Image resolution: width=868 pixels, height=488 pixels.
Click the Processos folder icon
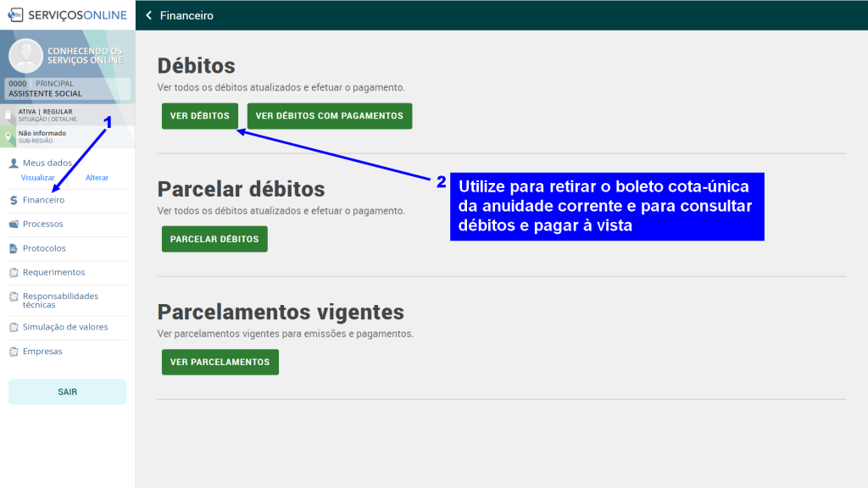point(14,225)
